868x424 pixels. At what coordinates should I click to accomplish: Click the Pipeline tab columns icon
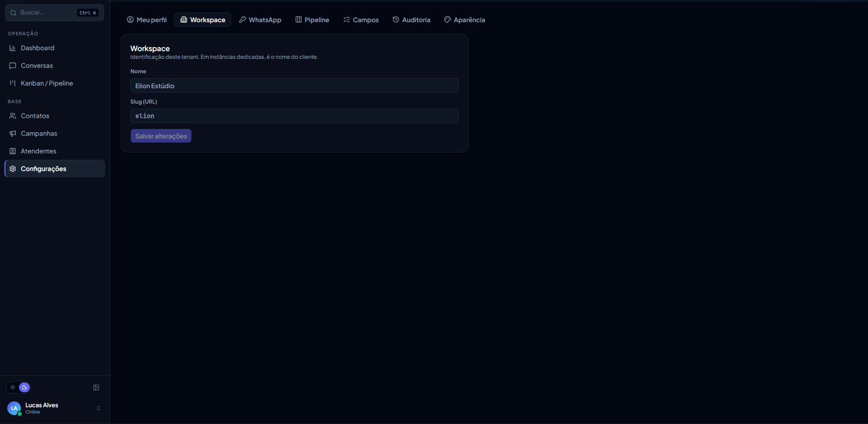point(299,19)
